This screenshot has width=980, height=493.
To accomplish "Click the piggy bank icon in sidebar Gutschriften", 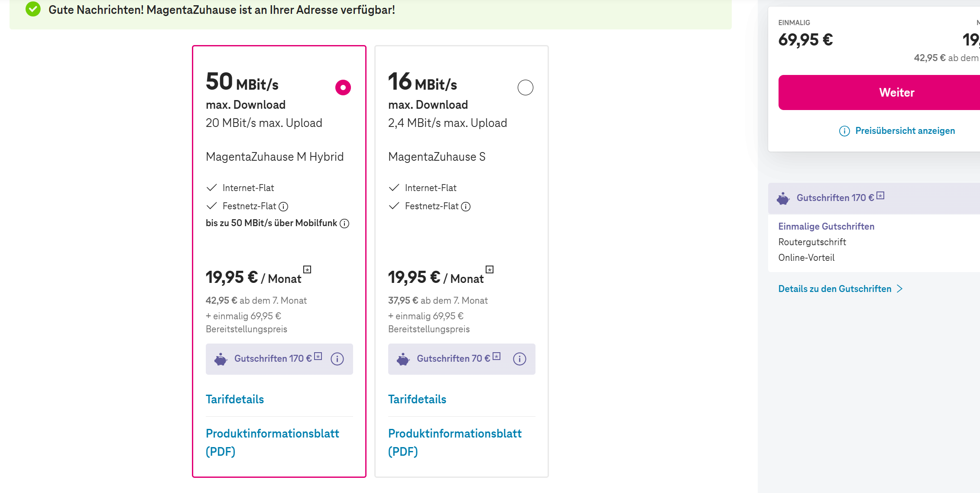I will point(783,198).
